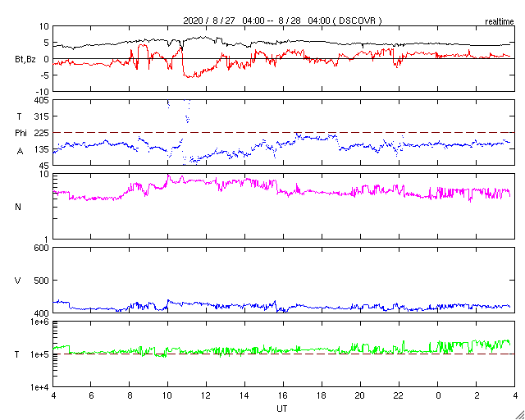Click the 'Bt,Bz' axis label
Image resolution: width=525 pixels, height=420 pixels.
tap(25, 61)
